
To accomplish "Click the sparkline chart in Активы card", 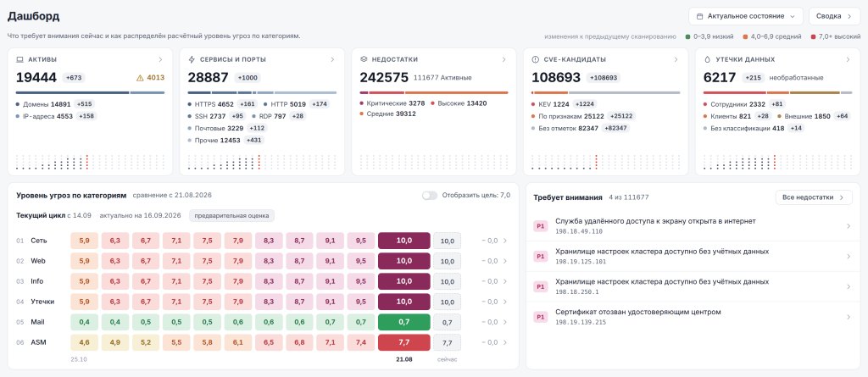I will click(x=90, y=162).
